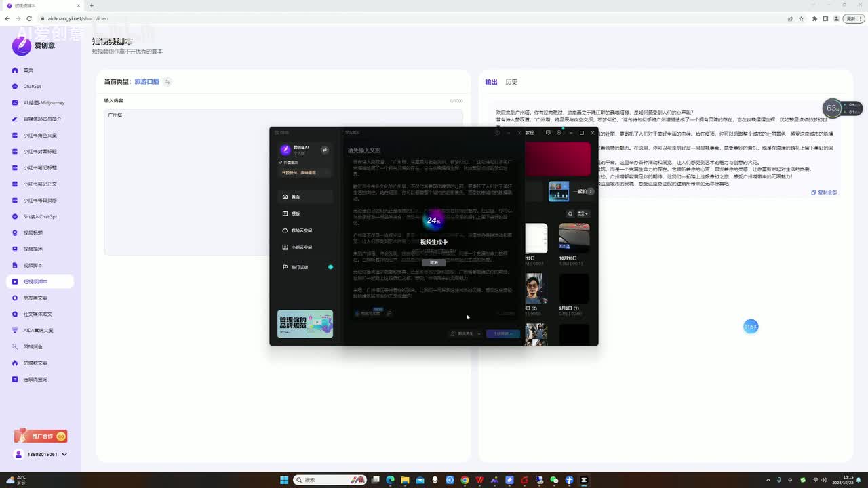
Task: Click the account switch icon beside 爱创意AI
Action: pos(325,150)
